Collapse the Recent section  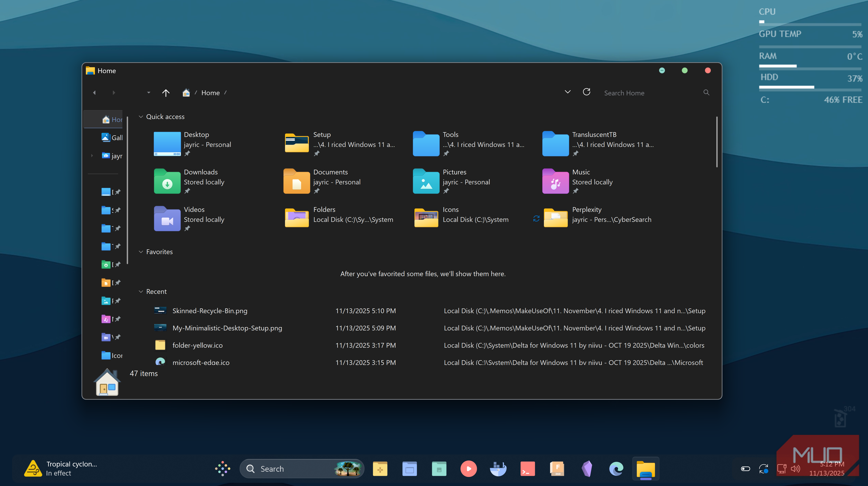click(141, 292)
